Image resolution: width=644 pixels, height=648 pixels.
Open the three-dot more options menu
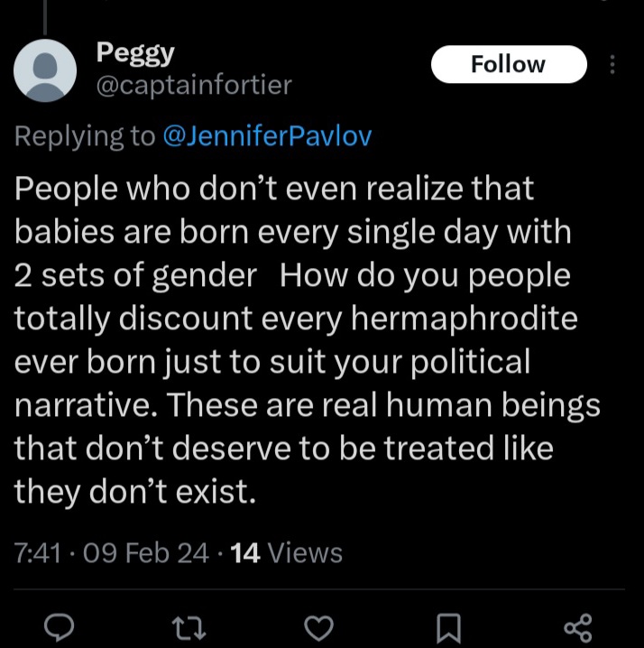click(x=613, y=65)
